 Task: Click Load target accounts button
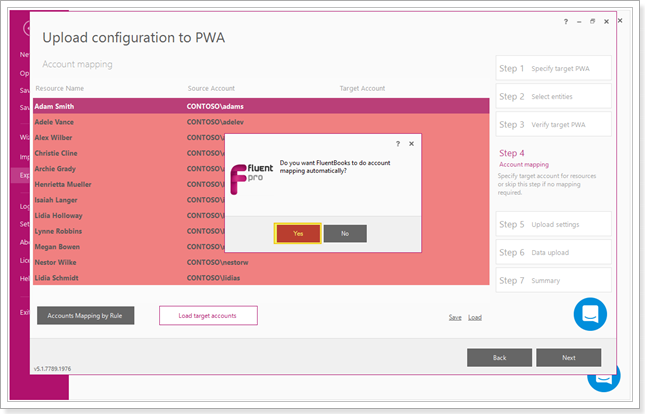point(208,315)
